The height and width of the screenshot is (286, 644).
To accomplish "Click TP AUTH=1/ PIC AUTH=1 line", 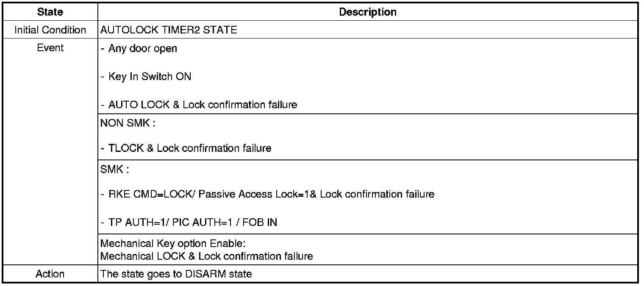I will 189,222.
